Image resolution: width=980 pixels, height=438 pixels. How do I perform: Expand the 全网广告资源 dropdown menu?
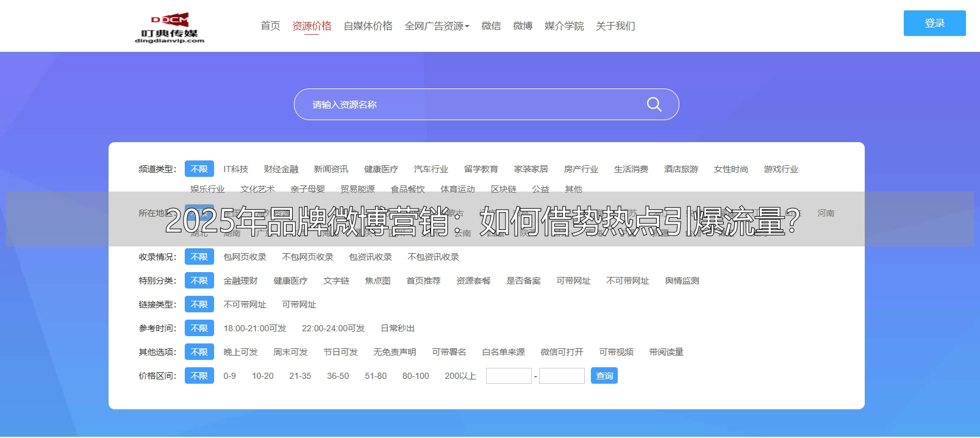437,26
